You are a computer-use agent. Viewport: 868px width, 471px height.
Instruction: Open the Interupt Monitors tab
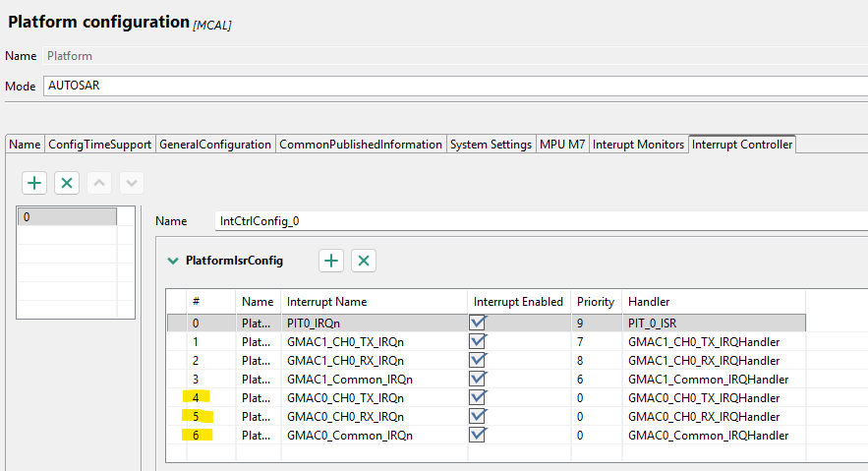click(x=638, y=145)
